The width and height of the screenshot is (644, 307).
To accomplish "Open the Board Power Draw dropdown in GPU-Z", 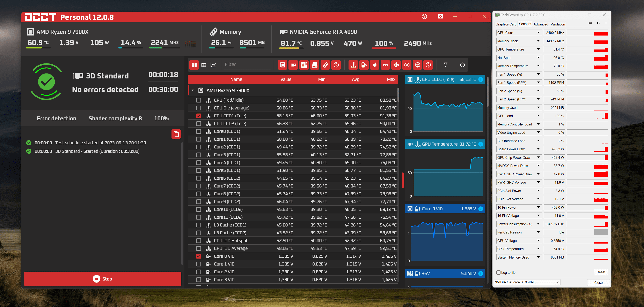I will click(x=538, y=149).
